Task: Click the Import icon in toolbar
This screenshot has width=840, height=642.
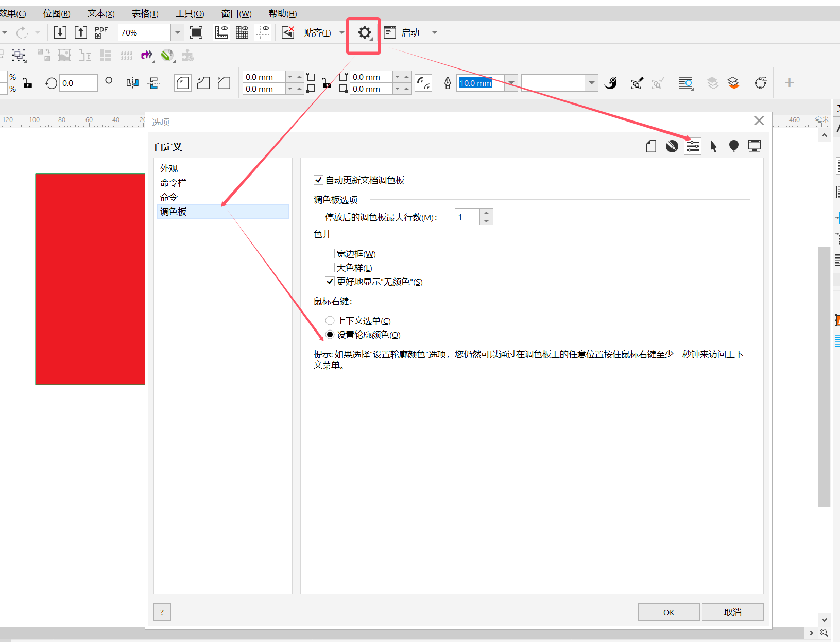Action: [x=60, y=32]
